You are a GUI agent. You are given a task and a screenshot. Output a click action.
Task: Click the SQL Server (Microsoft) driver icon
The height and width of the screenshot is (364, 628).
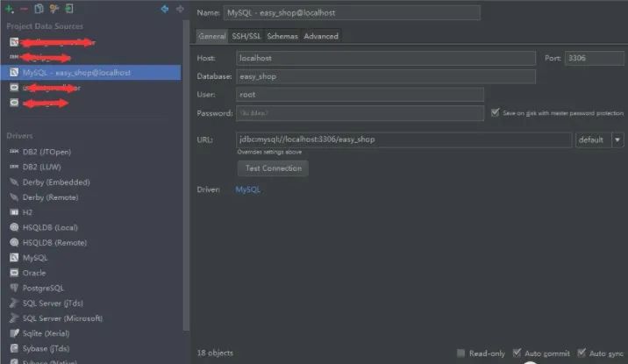point(14,318)
